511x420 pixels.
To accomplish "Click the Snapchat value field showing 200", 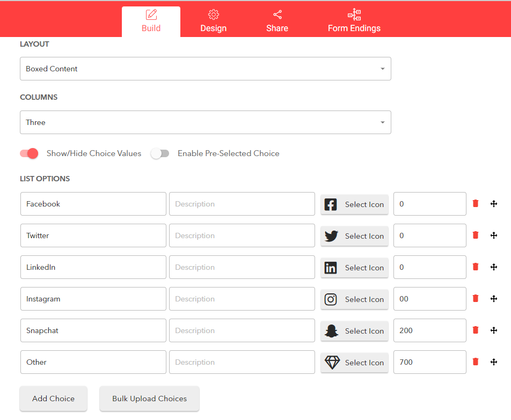I will pyautogui.click(x=429, y=330).
